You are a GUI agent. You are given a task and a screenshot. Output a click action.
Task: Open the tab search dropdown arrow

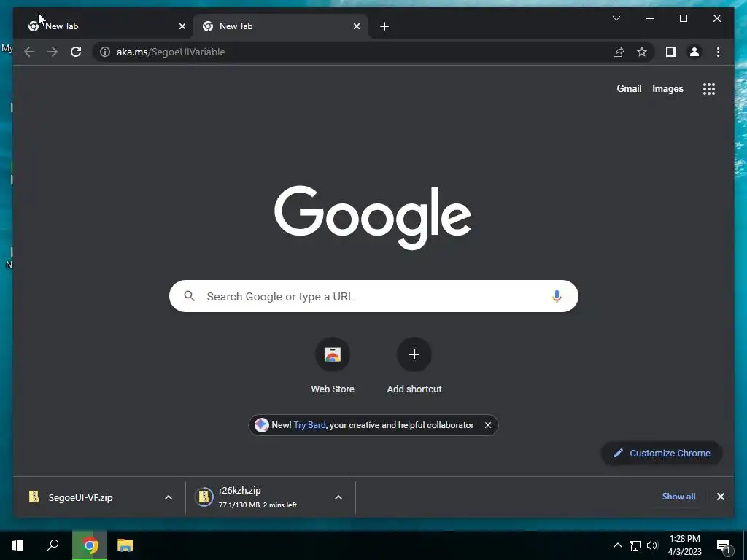[x=616, y=18]
